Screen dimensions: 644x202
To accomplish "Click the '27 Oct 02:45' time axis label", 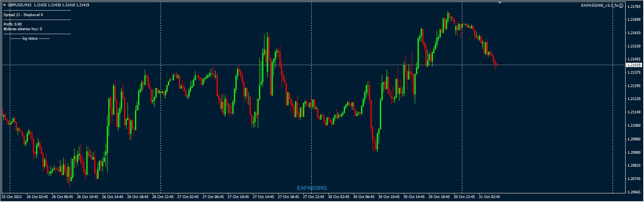I will [x=188, y=197].
